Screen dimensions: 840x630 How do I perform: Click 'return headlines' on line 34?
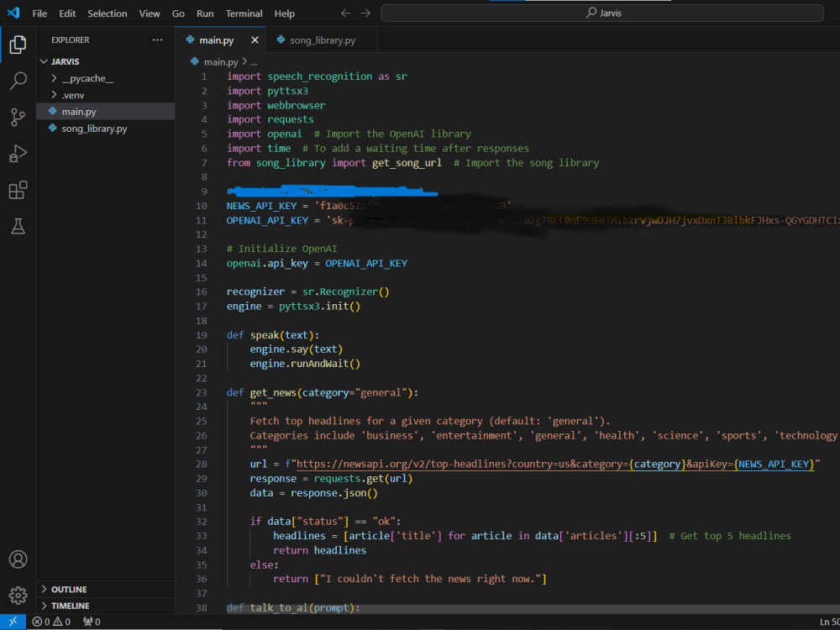coord(320,550)
